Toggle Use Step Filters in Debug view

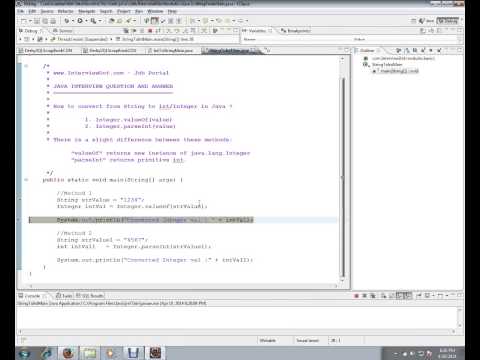pyautogui.click(x=204, y=31)
